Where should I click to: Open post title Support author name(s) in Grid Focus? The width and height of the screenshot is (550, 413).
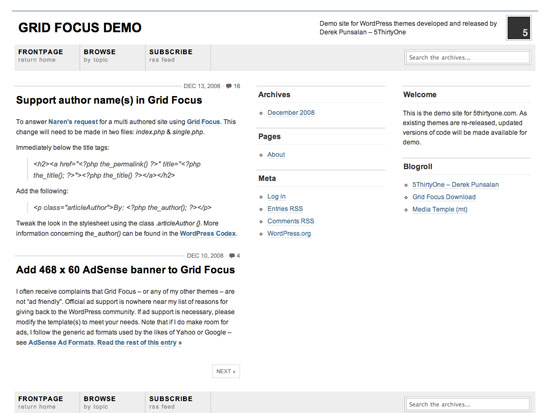pos(109,100)
